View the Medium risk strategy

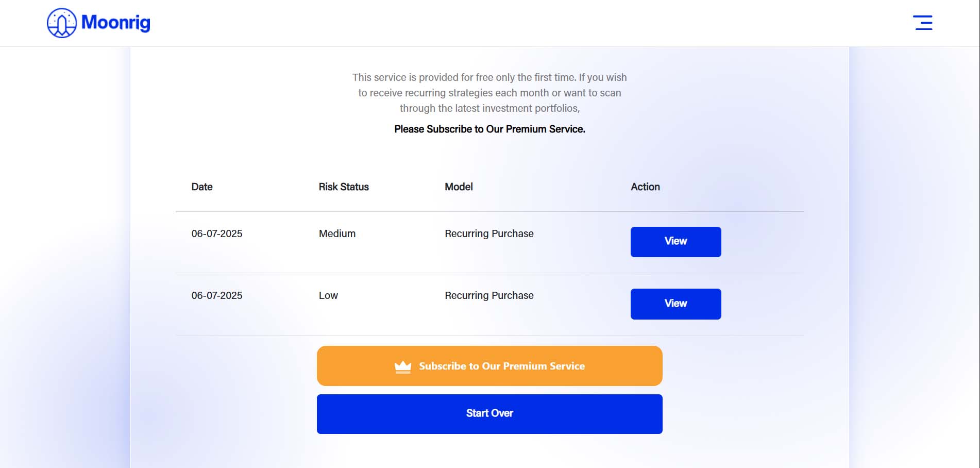point(675,242)
